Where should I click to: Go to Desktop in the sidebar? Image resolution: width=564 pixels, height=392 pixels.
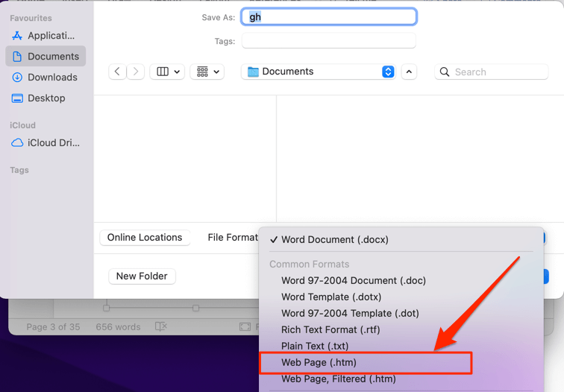(x=46, y=98)
